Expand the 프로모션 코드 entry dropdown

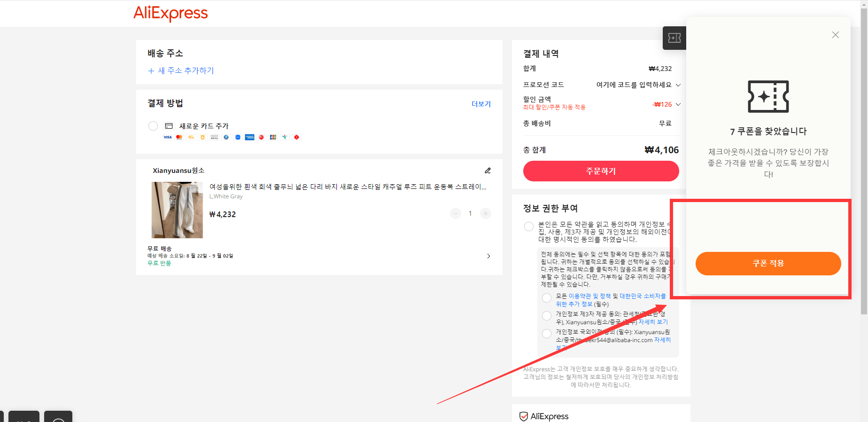pos(678,85)
